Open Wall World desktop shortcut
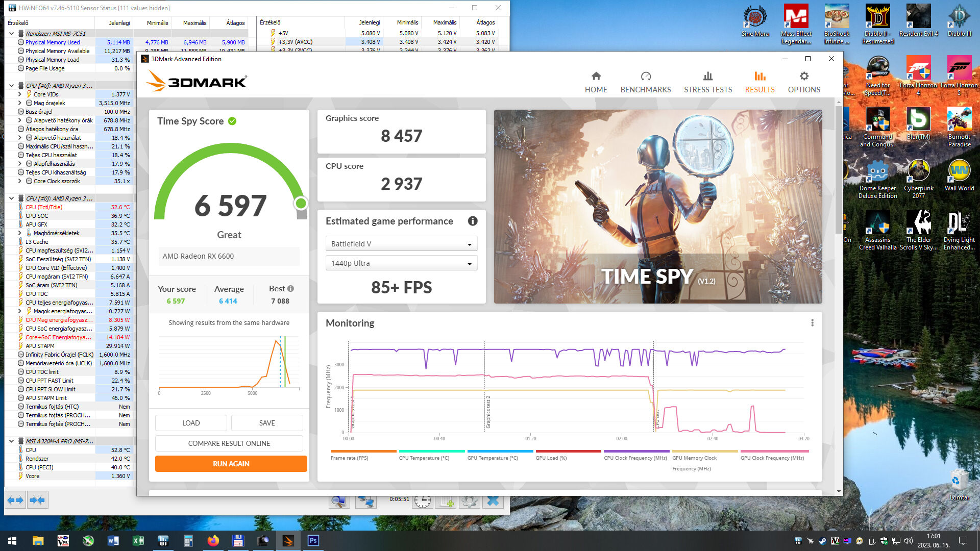The height and width of the screenshot is (551, 980). coord(959,176)
